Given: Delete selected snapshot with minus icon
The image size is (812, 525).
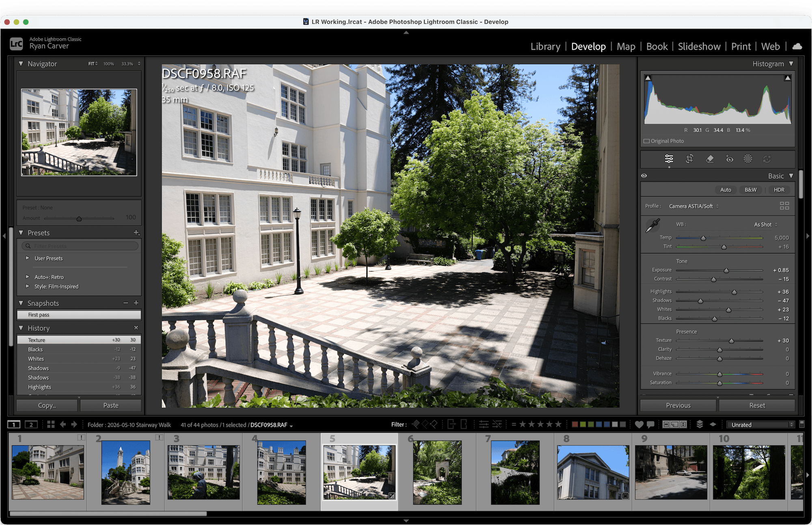Looking at the screenshot, I should point(125,303).
